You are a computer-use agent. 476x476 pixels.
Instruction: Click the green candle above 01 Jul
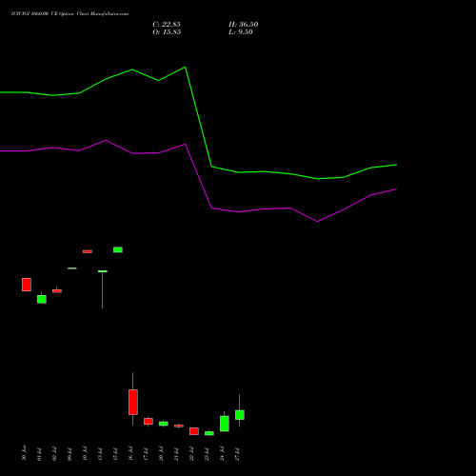tap(42, 299)
